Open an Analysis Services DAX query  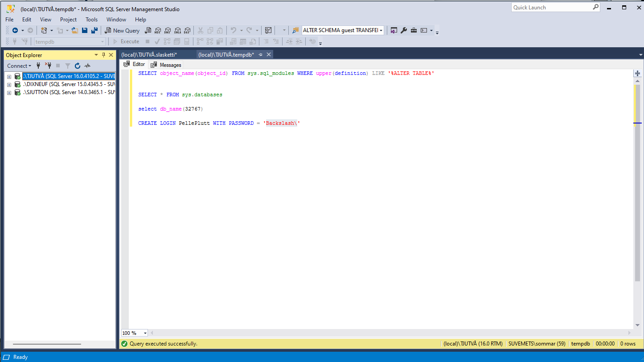[187, 30]
